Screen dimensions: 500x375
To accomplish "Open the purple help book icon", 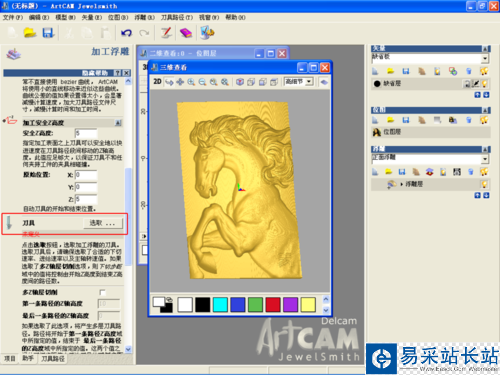I will [186, 33].
